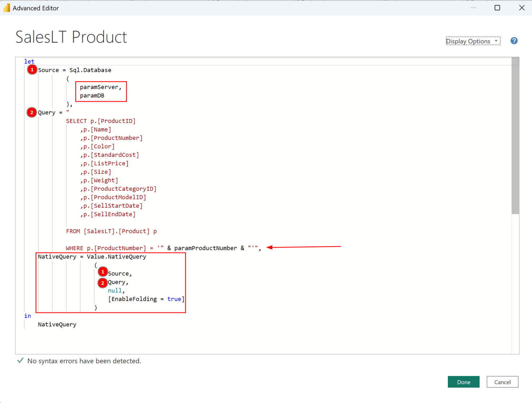
Task: Click the ',p.[Name]' line
Action: [x=96, y=129]
